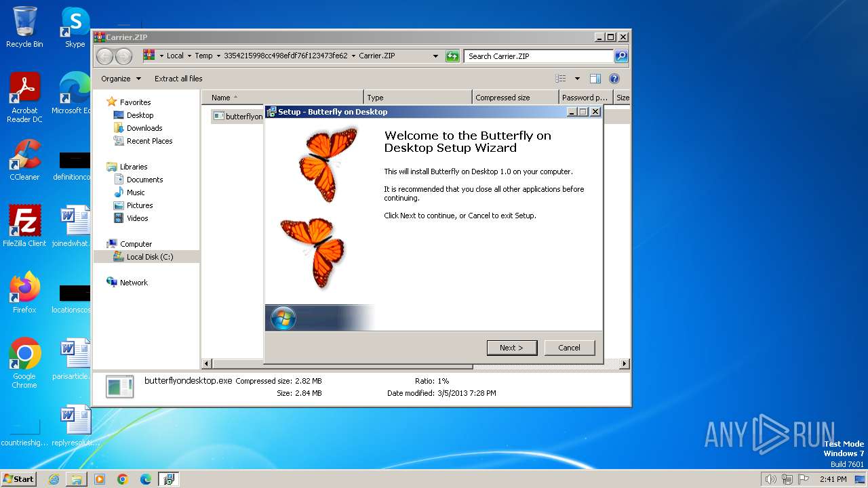Open Acrobat Reader DC desktop shortcut

coord(24,98)
